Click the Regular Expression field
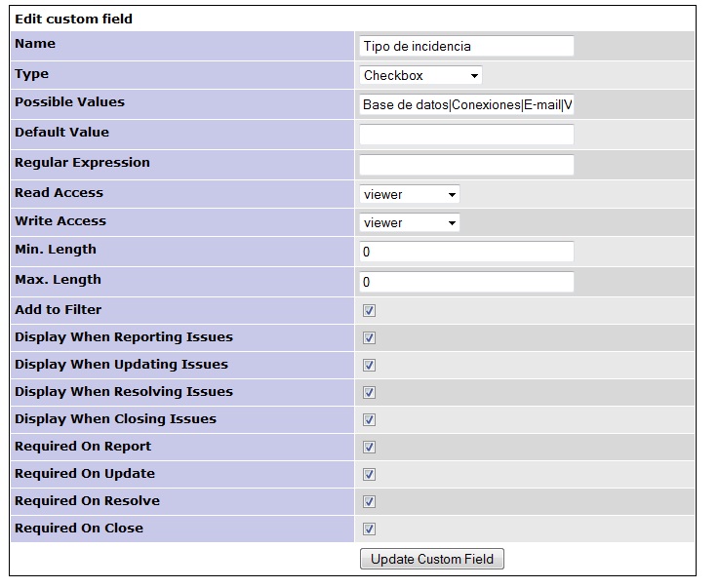The width and height of the screenshot is (719, 588). click(466, 165)
